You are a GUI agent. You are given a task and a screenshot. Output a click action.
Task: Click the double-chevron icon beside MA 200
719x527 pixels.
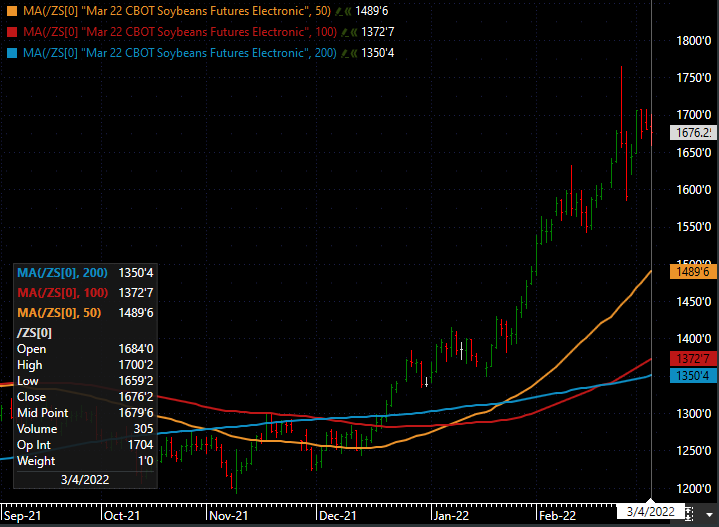356,52
